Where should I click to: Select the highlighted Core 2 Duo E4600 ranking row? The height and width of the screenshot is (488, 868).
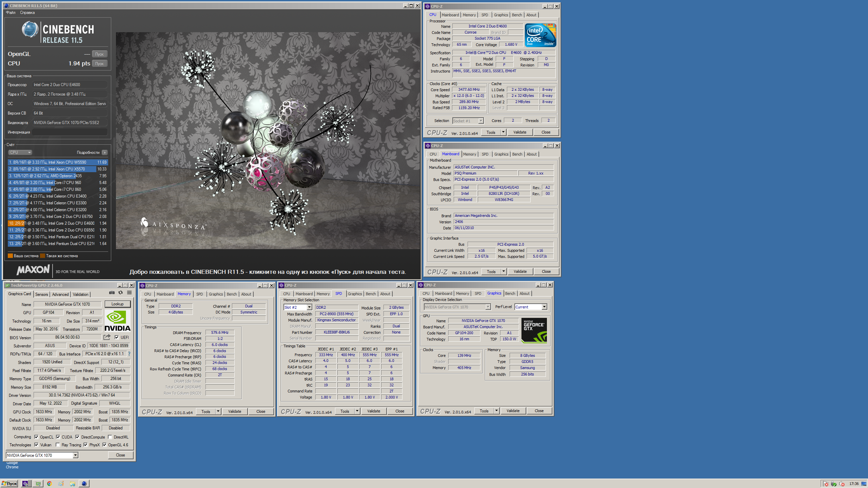tap(58, 223)
